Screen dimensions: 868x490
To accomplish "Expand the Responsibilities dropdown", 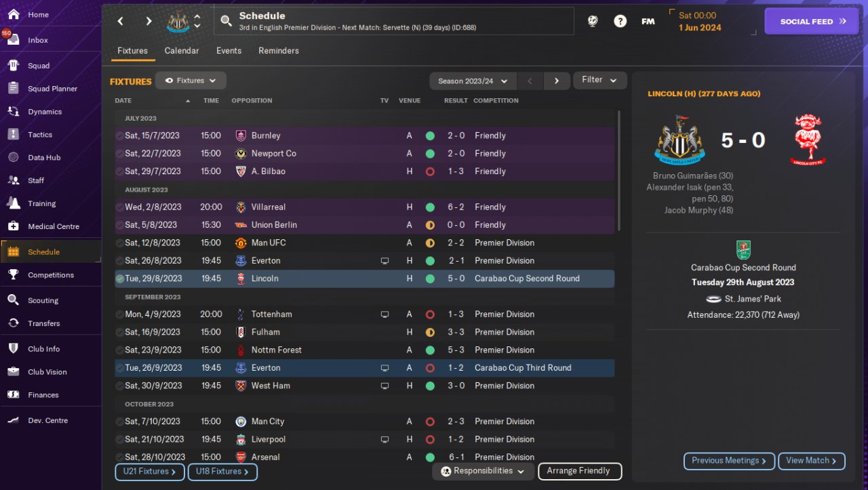I will pyautogui.click(x=482, y=471).
